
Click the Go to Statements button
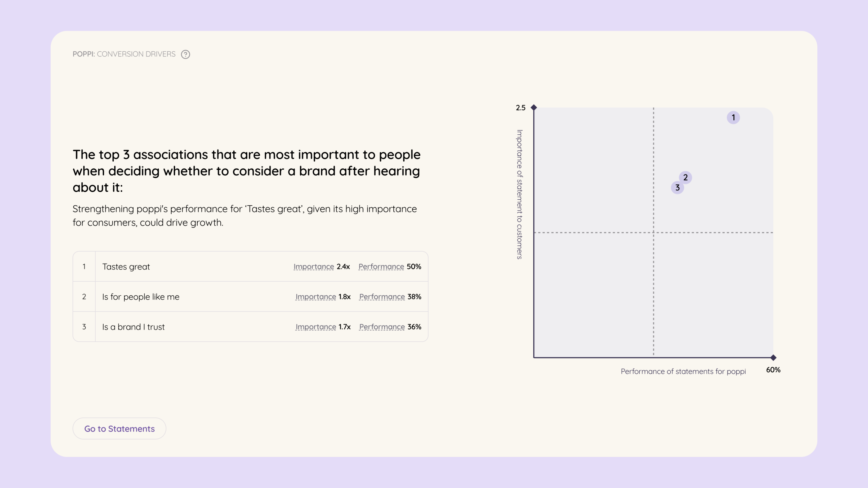pyautogui.click(x=119, y=428)
